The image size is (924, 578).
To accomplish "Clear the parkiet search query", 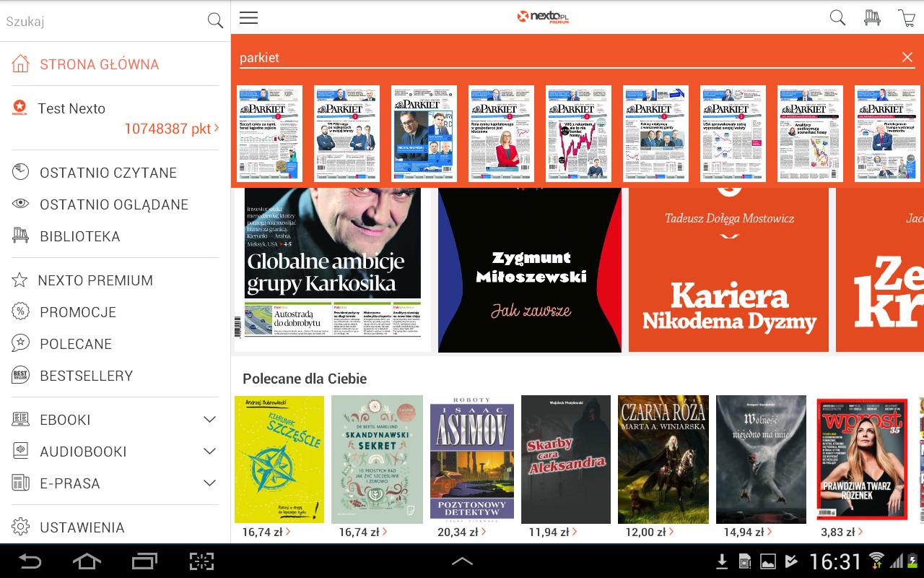I will [907, 58].
